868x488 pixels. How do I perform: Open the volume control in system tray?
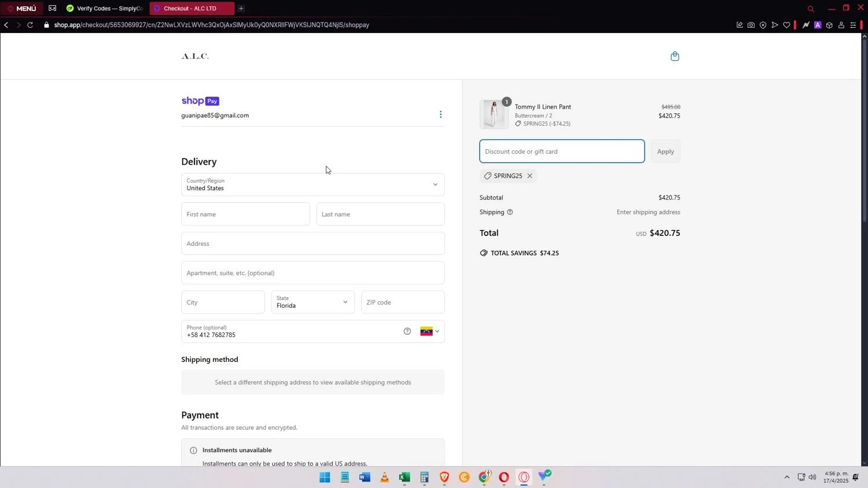click(x=812, y=477)
